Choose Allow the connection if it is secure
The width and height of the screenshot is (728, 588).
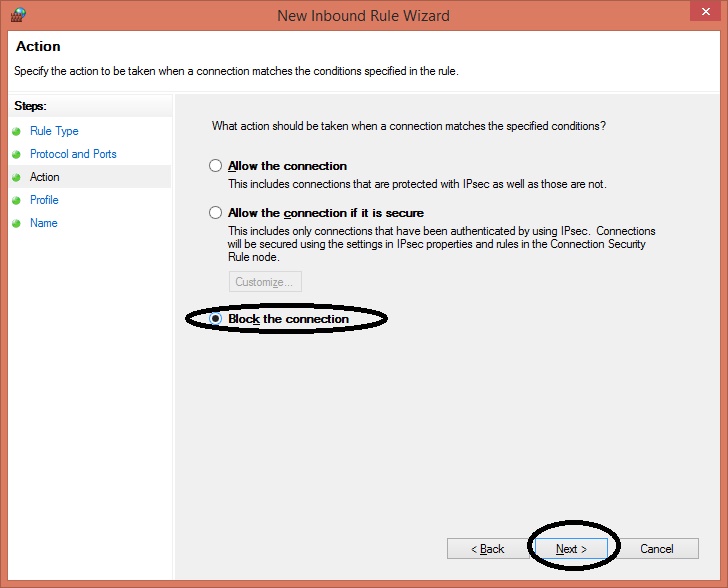point(215,213)
